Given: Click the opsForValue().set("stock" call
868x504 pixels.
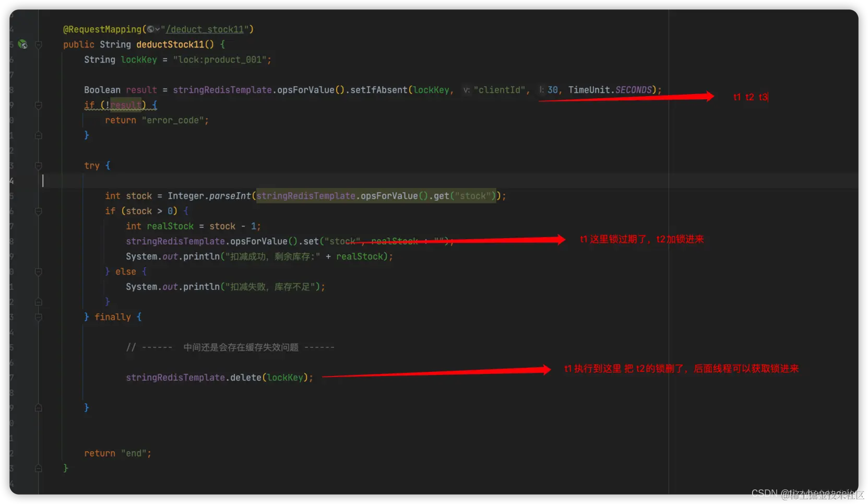Looking at the screenshot, I should (x=295, y=241).
